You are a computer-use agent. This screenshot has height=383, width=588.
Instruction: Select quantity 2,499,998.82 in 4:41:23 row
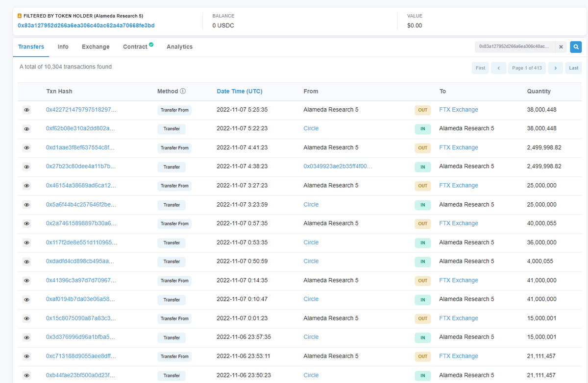pos(544,147)
